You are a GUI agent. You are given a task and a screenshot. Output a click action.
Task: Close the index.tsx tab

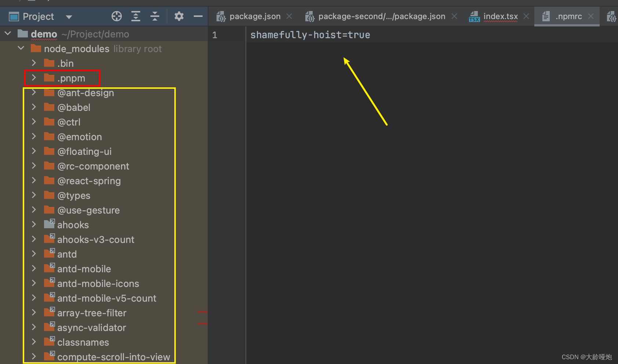point(526,16)
